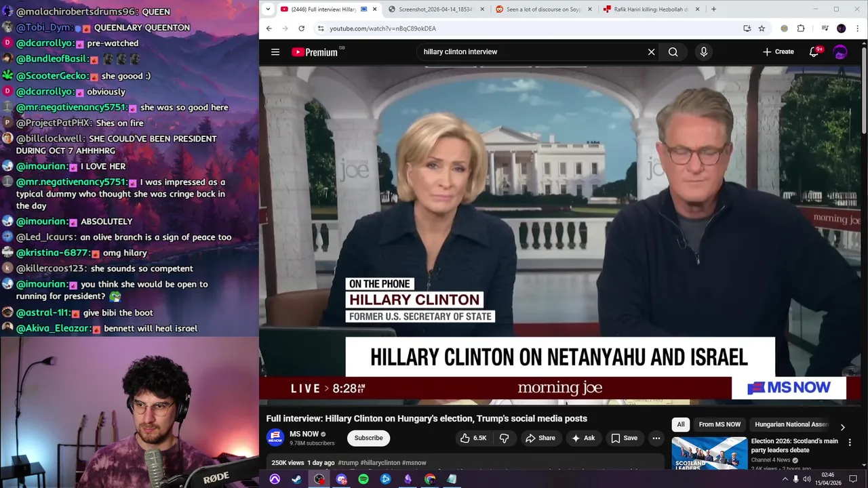Start voice search with microphone icon
The width and height of the screenshot is (868, 488).
[x=703, y=52]
